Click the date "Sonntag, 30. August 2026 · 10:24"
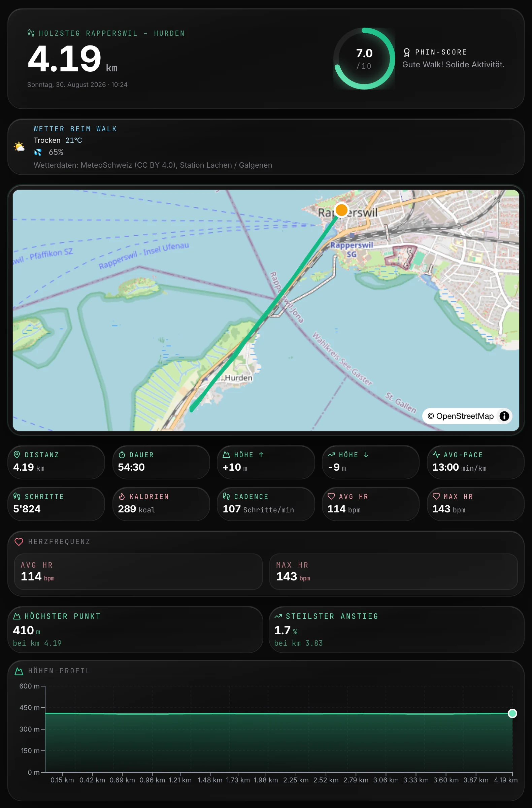This screenshot has width=532, height=808. click(x=77, y=85)
